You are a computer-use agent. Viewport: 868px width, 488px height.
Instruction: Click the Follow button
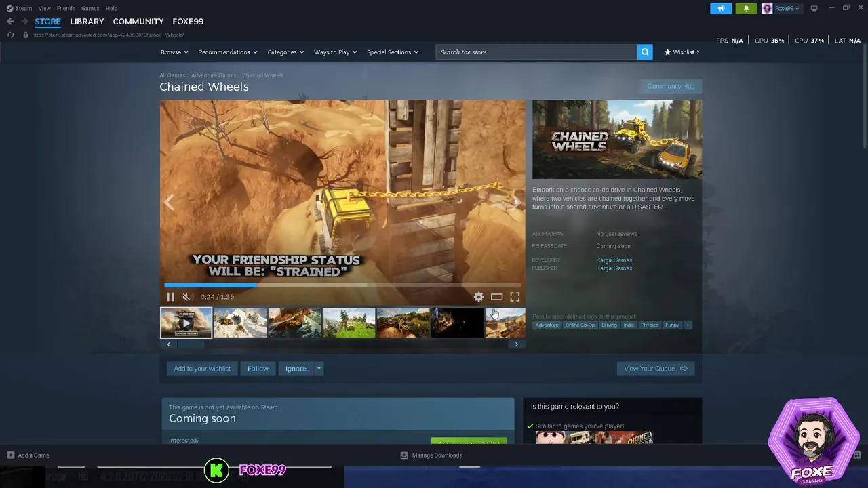(258, 369)
